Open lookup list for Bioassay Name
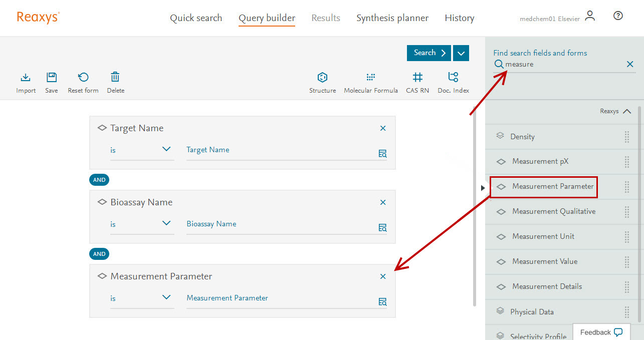The width and height of the screenshot is (644, 340). click(x=382, y=228)
